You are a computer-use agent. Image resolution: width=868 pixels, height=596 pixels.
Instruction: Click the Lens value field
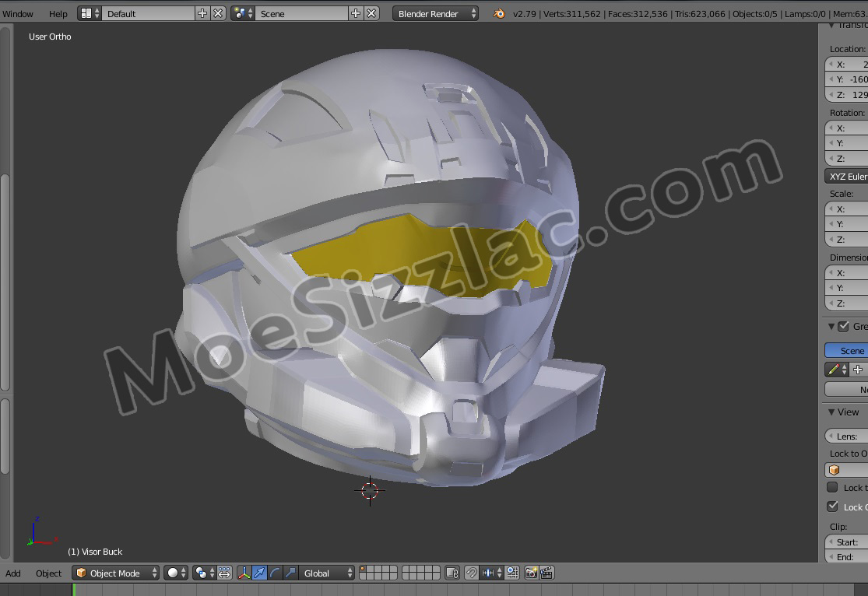point(846,436)
